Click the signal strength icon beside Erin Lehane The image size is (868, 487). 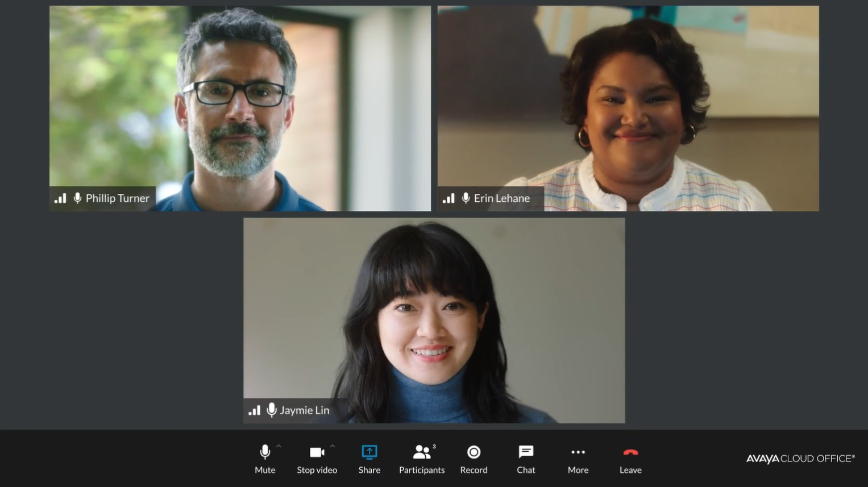[x=448, y=198]
